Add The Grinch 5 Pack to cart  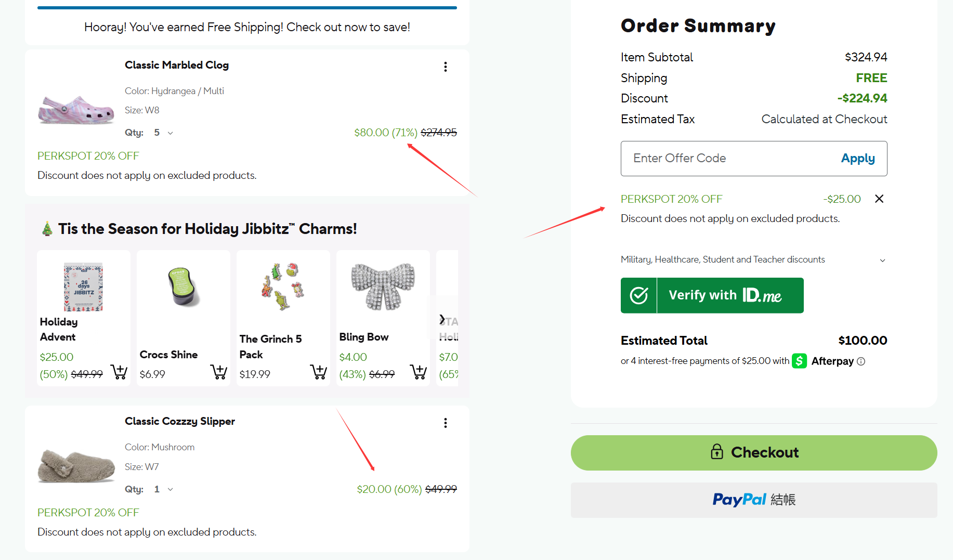point(319,372)
